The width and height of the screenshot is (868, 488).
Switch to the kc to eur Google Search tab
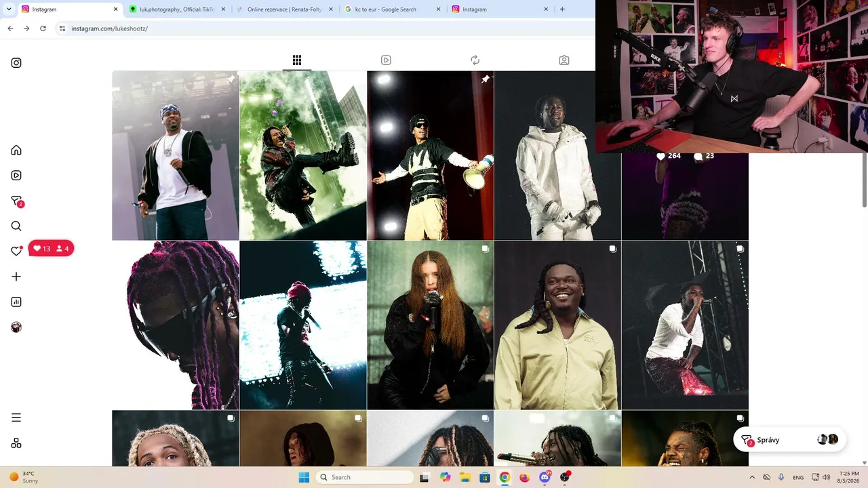(x=391, y=9)
